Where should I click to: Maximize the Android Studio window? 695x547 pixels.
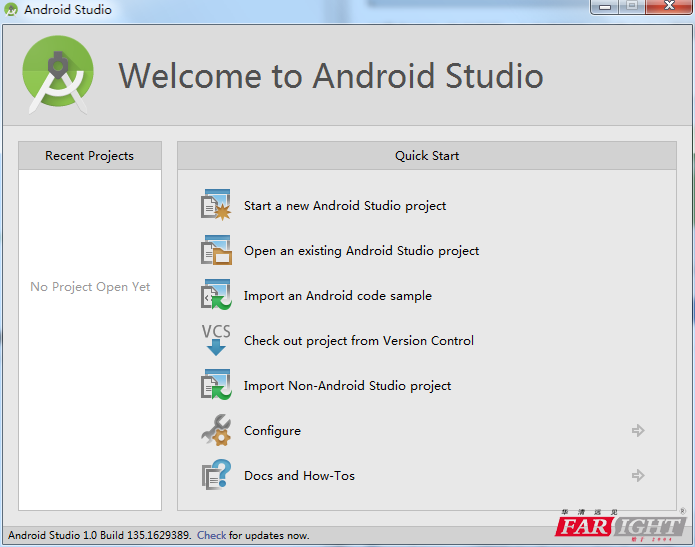click(632, 6)
